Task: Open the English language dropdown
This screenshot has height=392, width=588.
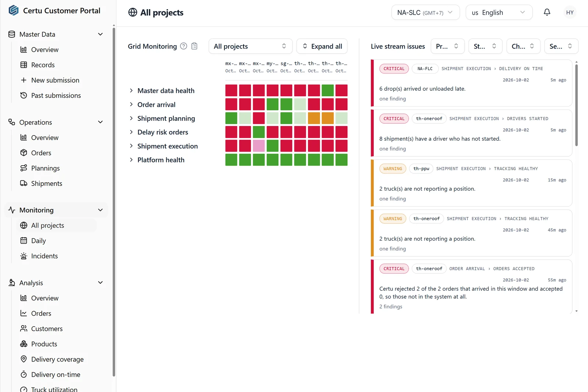Action: tap(499, 12)
